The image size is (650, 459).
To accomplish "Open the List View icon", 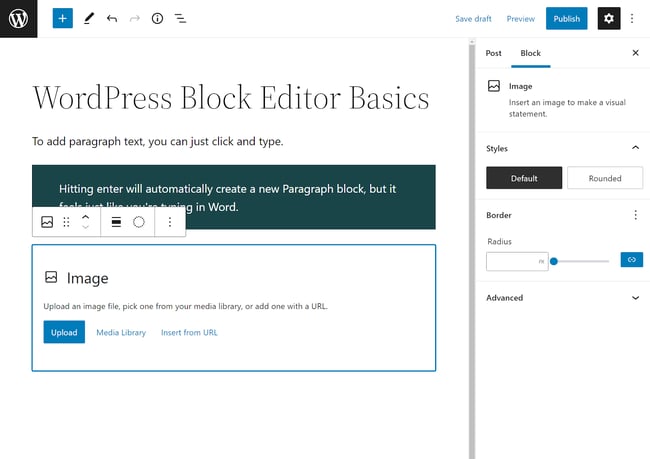I will (180, 18).
